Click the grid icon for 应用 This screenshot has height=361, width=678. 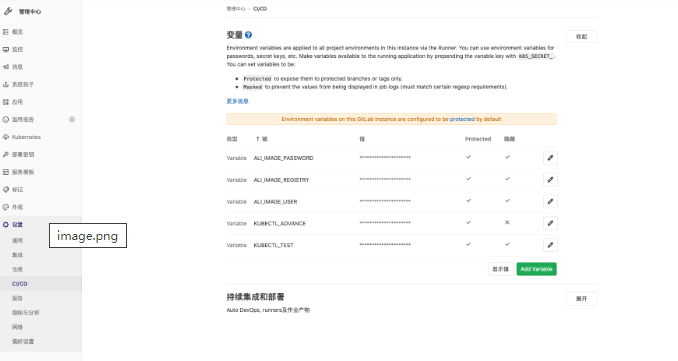click(x=6, y=102)
